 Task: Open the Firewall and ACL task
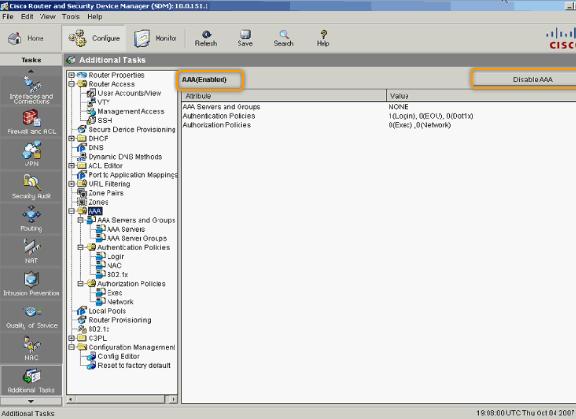point(31,122)
